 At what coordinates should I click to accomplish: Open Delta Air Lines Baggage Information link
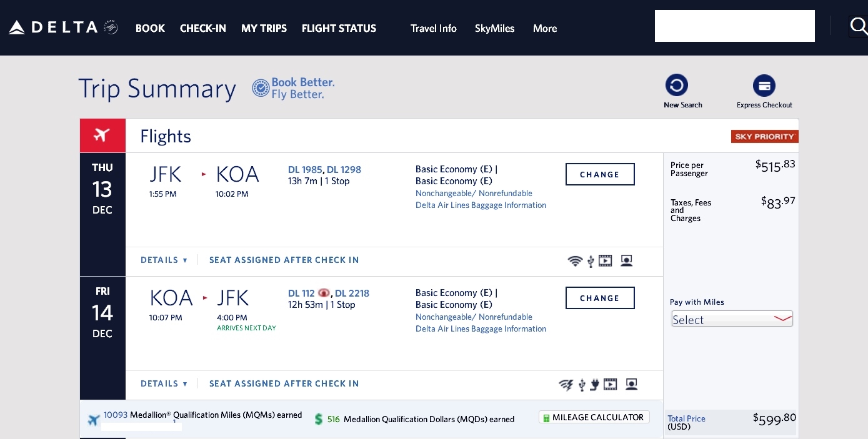(x=481, y=205)
